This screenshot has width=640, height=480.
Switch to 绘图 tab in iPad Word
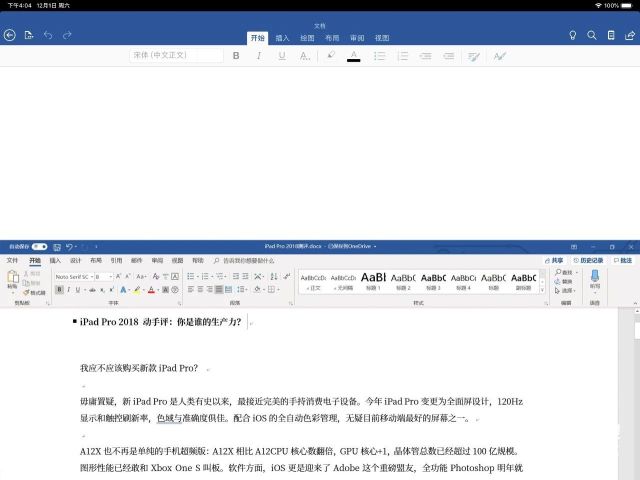(x=307, y=38)
